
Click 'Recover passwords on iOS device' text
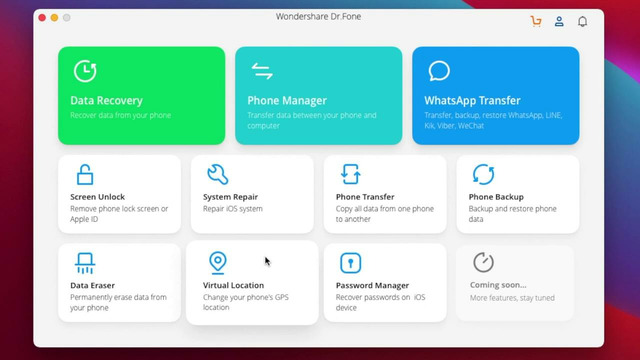point(380,302)
